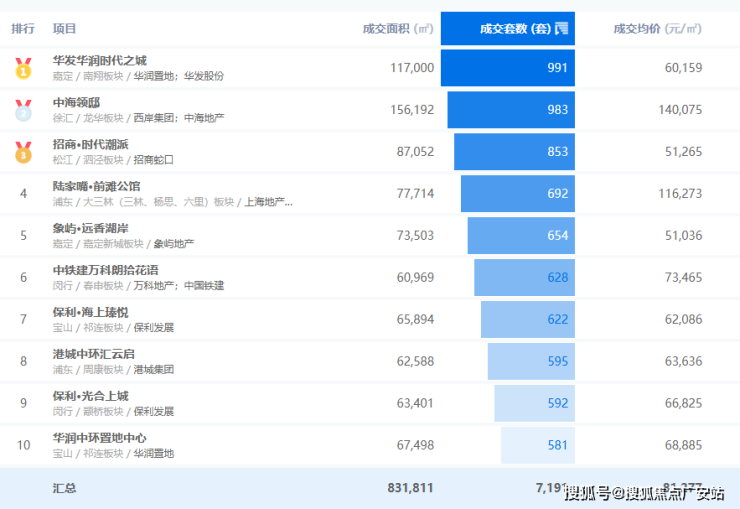The width and height of the screenshot is (740, 509).
Task: Click rank number 4
Action: (23, 194)
